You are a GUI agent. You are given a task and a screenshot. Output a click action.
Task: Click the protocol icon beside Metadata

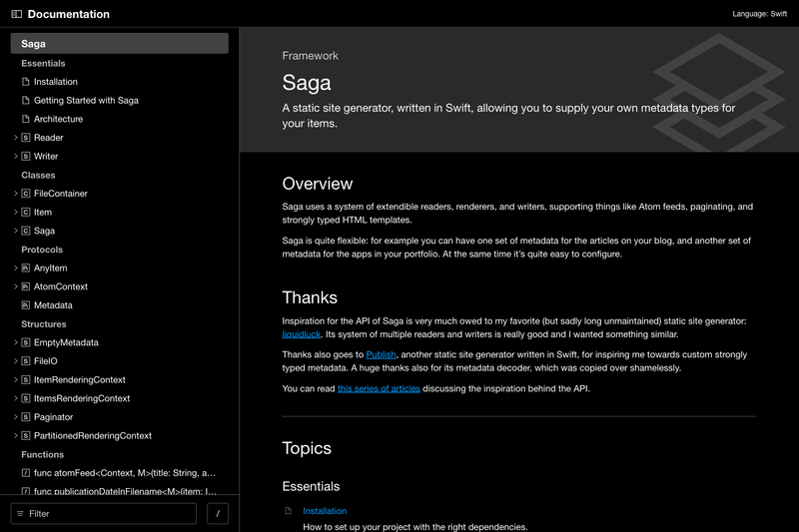(x=26, y=305)
